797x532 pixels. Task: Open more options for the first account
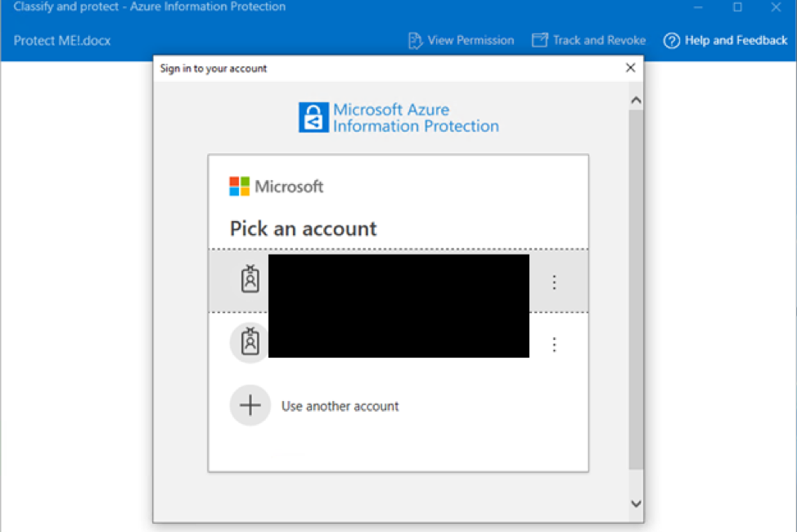point(554,282)
